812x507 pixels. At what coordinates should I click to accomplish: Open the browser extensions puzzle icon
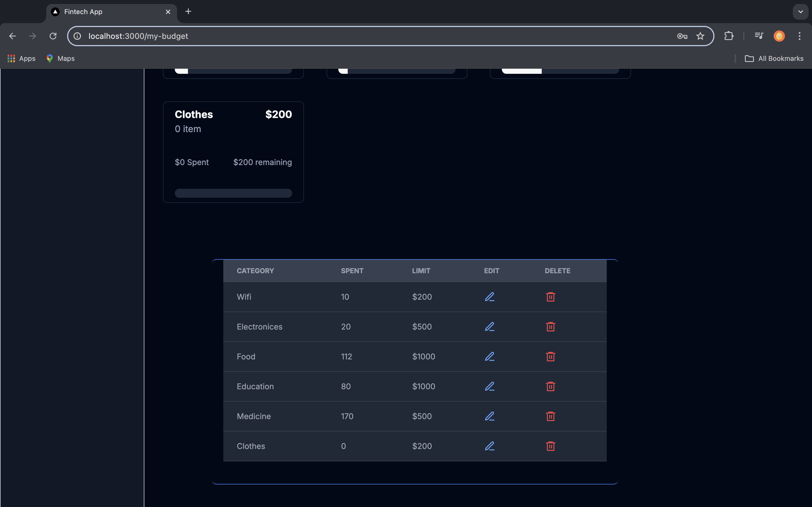[729, 36]
